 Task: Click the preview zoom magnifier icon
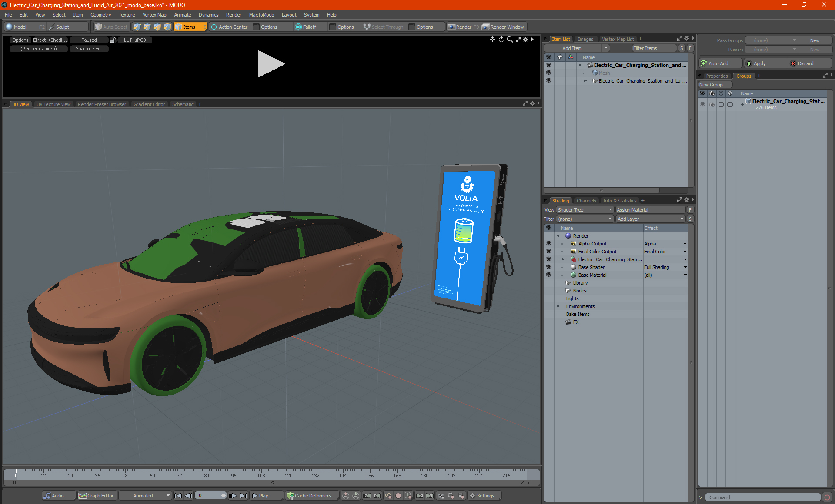(510, 40)
